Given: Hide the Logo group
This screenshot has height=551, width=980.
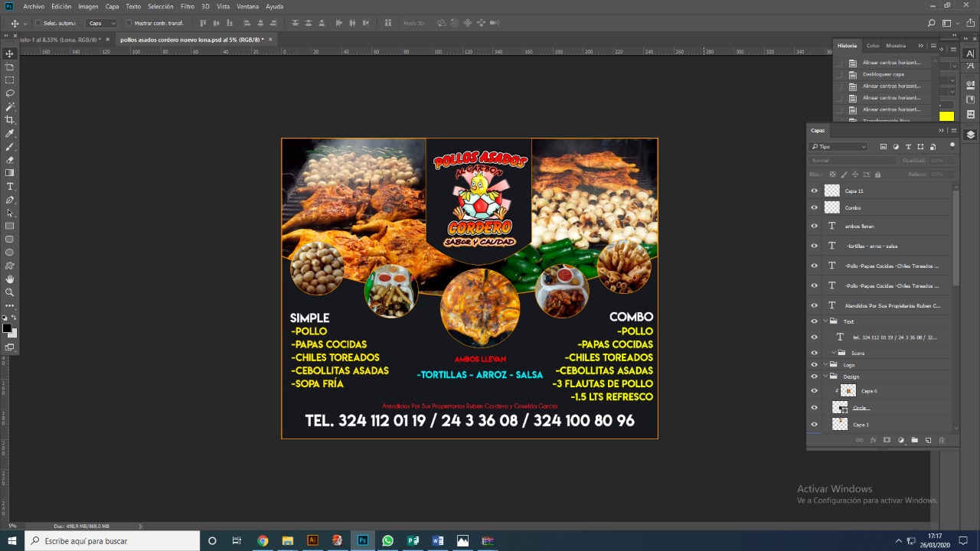Looking at the screenshot, I should coord(814,364).
